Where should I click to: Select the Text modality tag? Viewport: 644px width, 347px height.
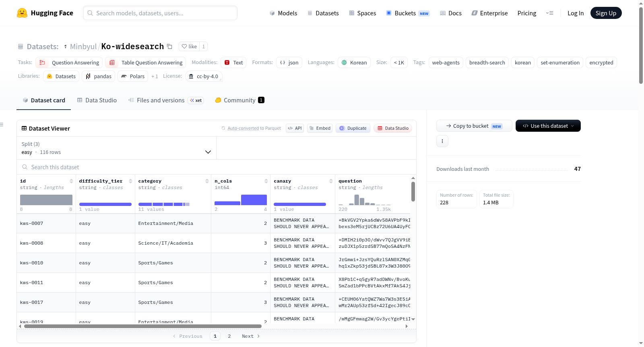pos(233,62)
